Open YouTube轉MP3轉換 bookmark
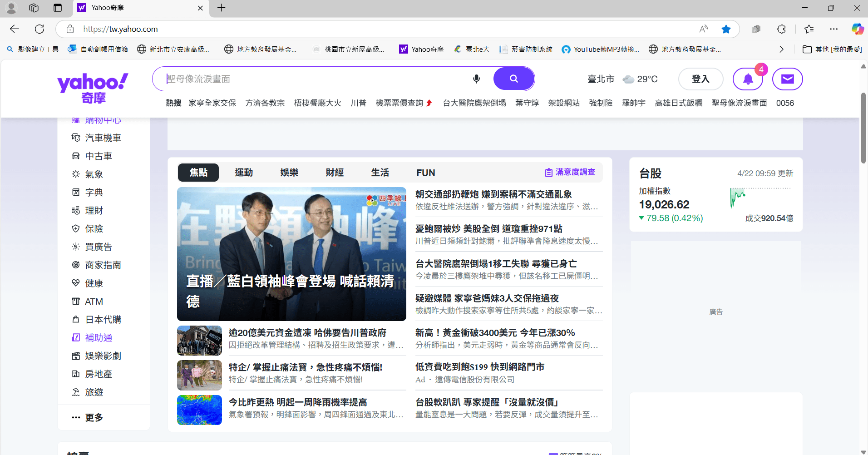868x455 pixels. tap(600, 49)
